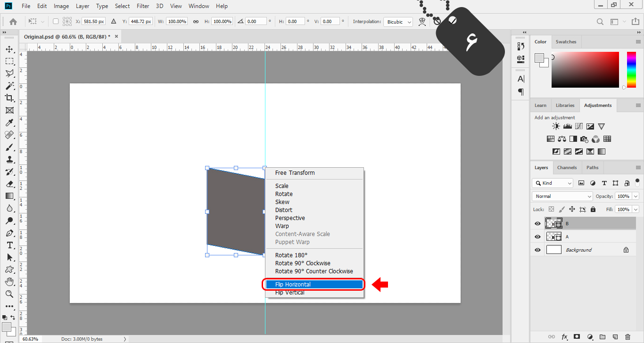Add Brightness/Contrast adjustment
Screen dimensions: 644x343
coord(556,126)
